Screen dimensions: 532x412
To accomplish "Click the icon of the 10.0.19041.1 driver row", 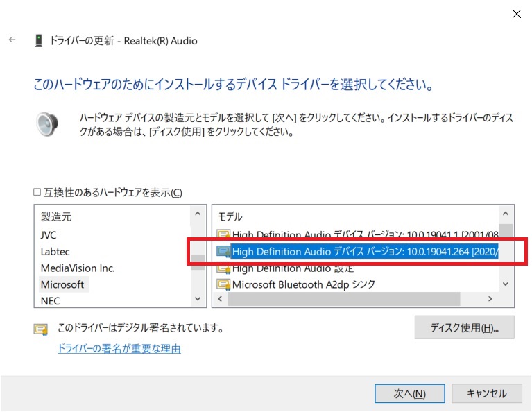I will point(223,235).
